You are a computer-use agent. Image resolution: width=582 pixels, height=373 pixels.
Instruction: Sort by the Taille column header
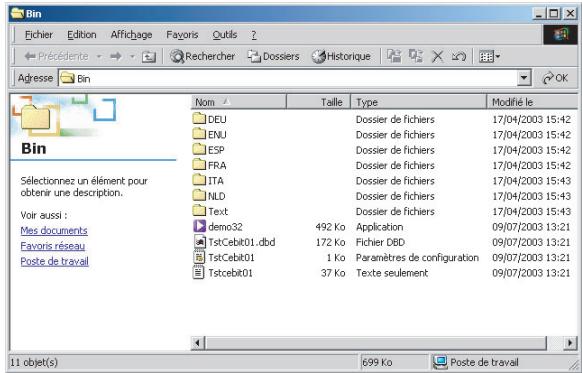[x=318, y=102]
